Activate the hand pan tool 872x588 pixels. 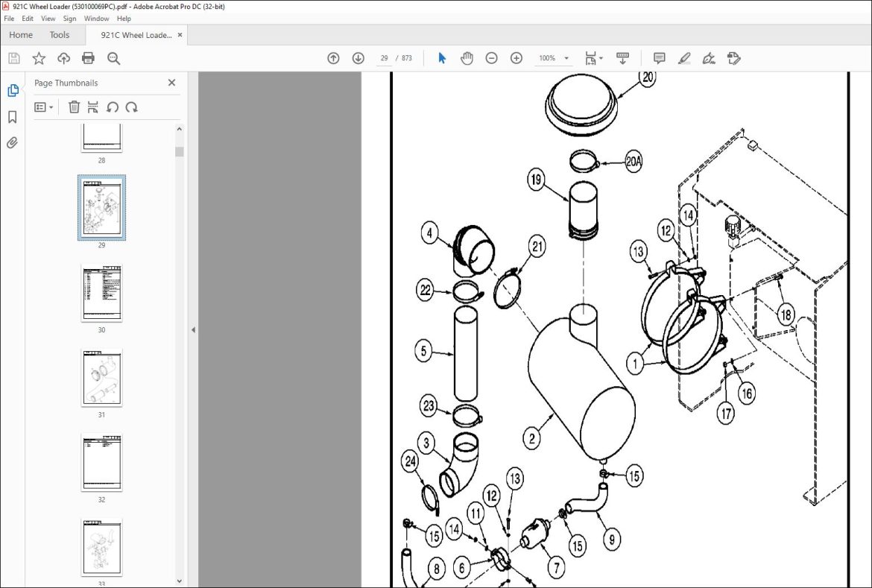point(467,58)
